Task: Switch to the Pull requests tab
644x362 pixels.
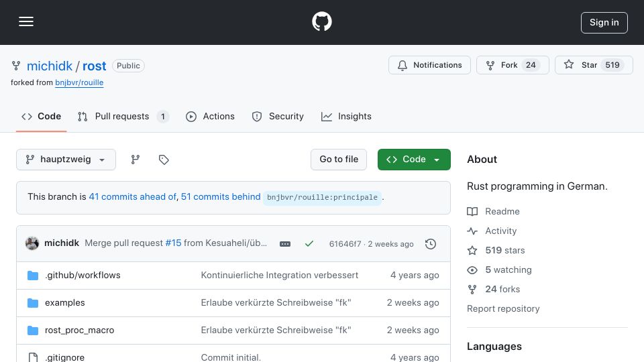Action: tap(123, 117)
